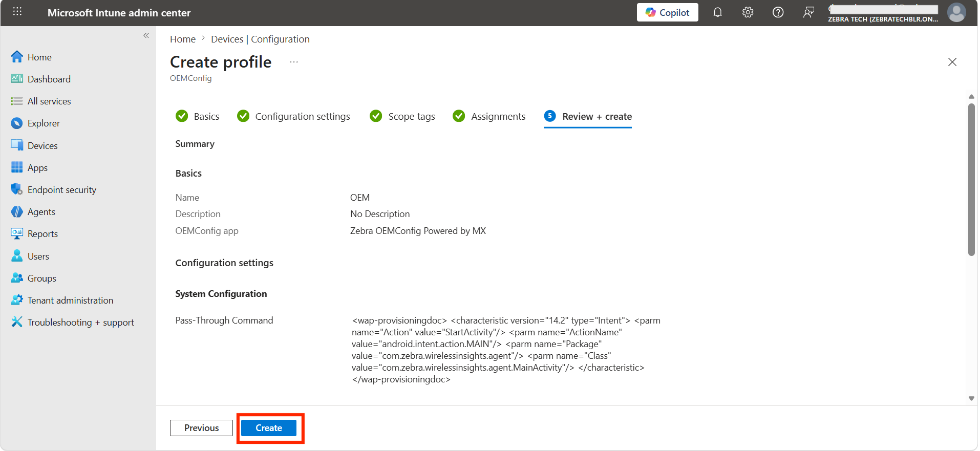Open Help question mark icon

point(778,12)
